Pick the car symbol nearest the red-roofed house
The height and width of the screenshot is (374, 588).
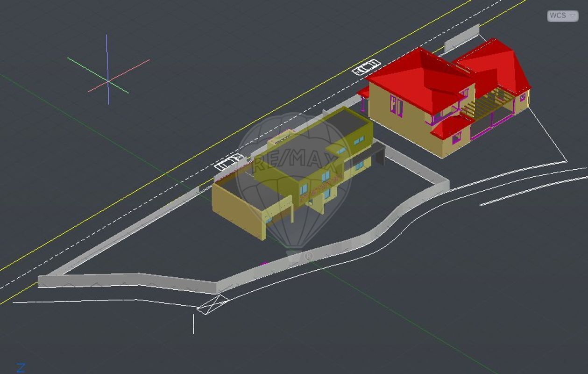point(366,67)
